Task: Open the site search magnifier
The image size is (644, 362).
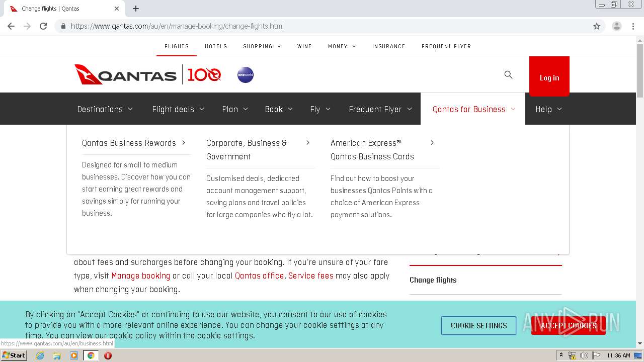Action: click(x=508, y=75)
